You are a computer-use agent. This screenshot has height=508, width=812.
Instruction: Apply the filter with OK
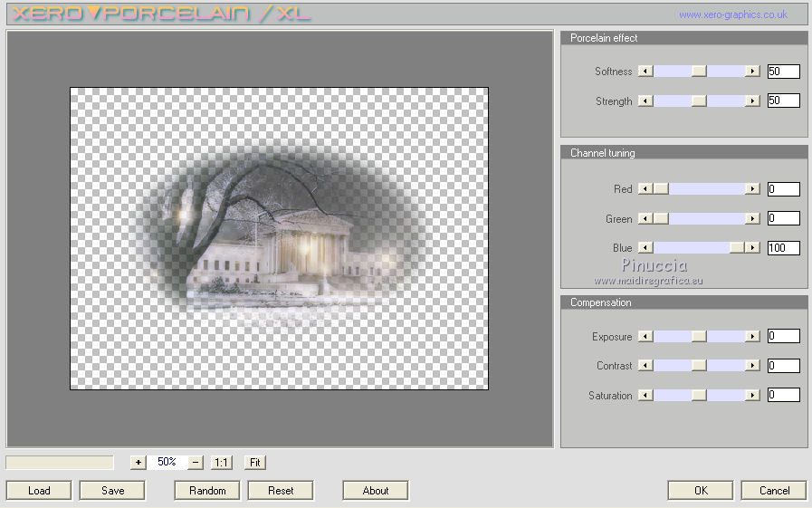click(701, 491)
